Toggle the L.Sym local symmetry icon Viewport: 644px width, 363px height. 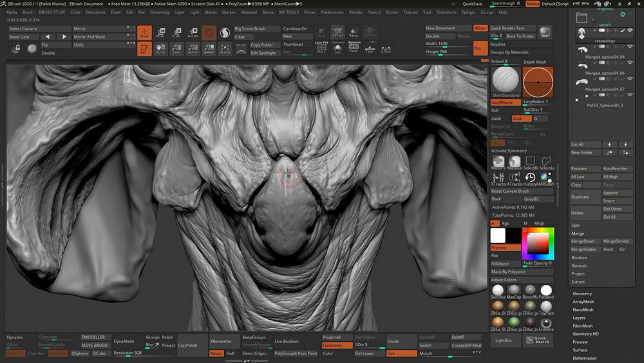tap(386, 48)
